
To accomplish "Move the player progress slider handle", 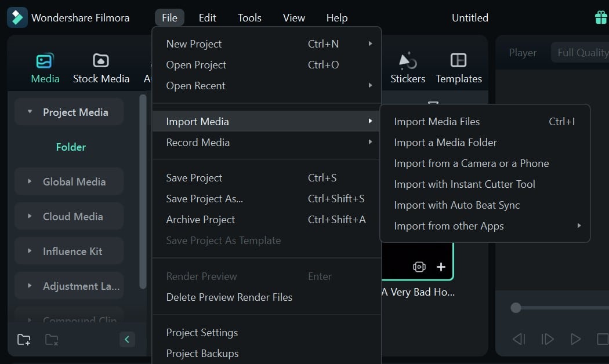I will click(516, 308).
